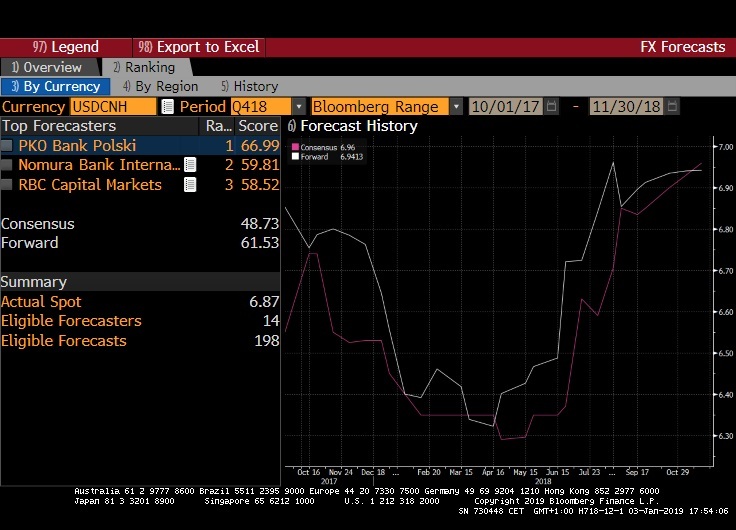Image resolution: width=736 pixels, height=530 pixels.
Task: Tick the Nomura Bank International checkbox
Action: [x=8, y=165]
